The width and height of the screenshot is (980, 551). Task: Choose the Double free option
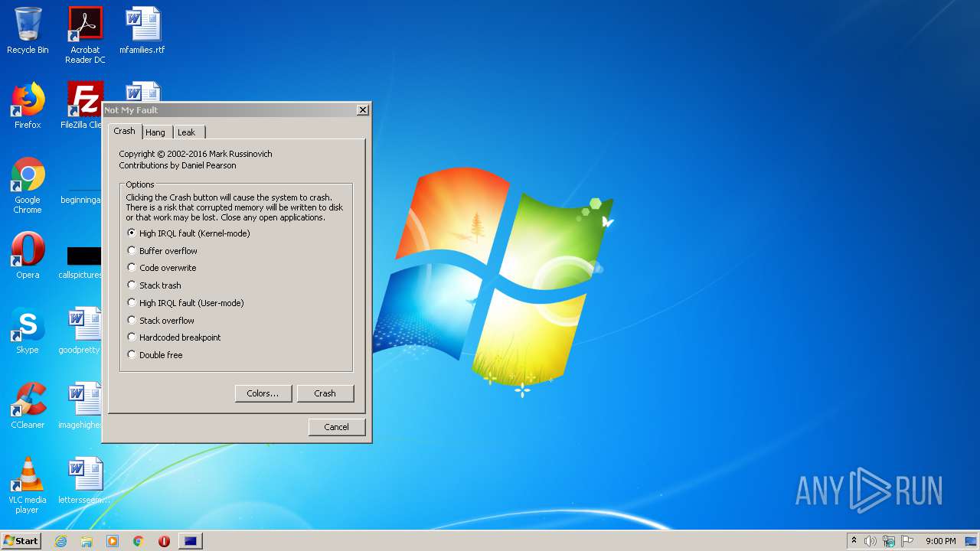click(155, 355)
